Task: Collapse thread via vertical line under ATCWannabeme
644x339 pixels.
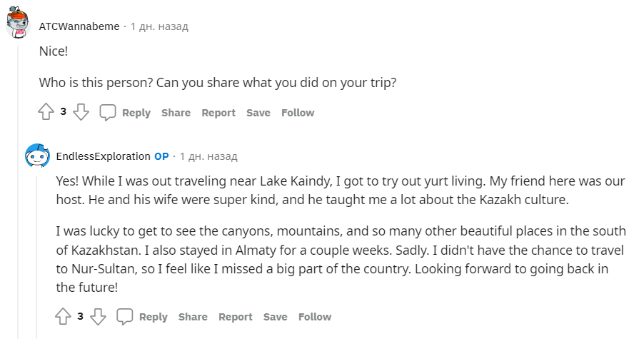Action: [x=19, y=214]
